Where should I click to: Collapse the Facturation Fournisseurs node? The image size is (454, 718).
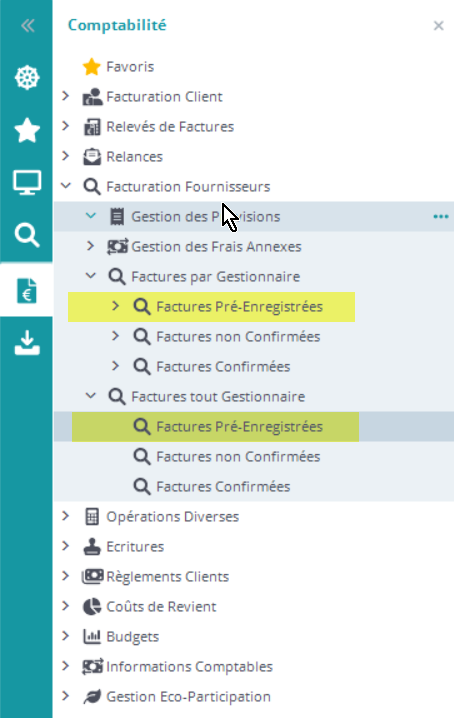point(66,185)
